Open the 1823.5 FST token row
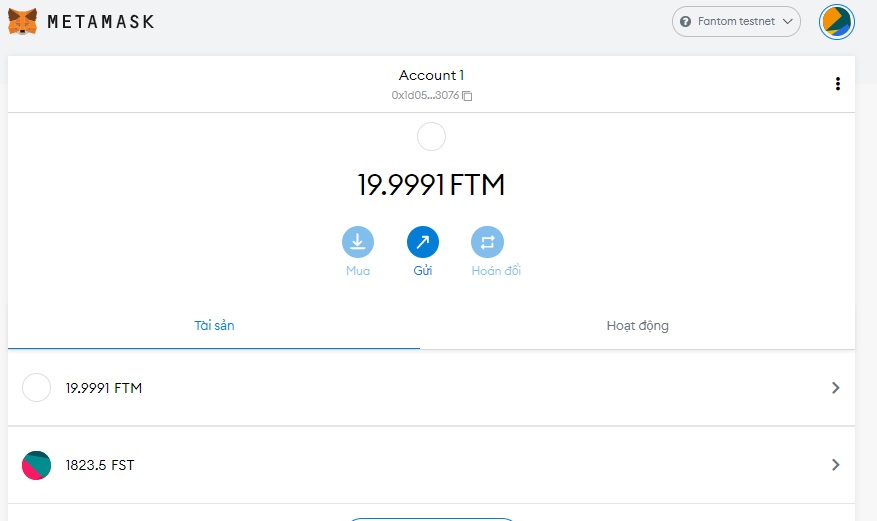This screenshot has width=877, height=521. click(431, 465)
